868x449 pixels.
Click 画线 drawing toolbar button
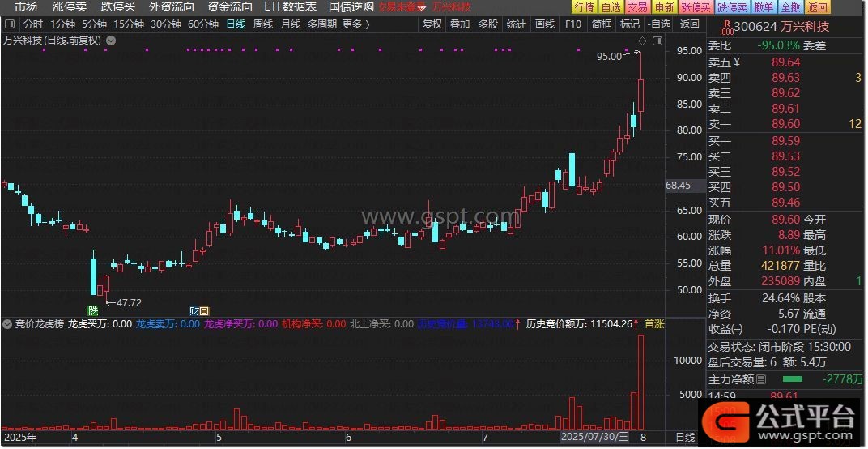[x=545, y=24]
